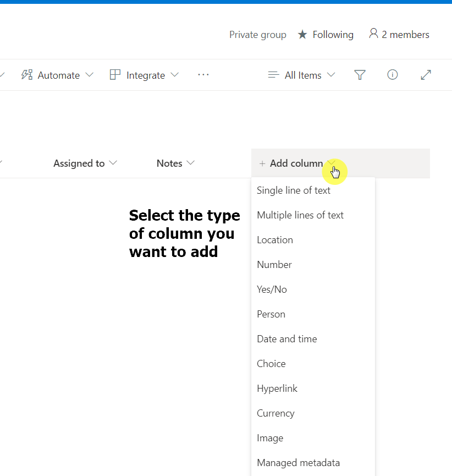Click the Notes column header
Screen dimensions: 452x476
(x=169, y=163)
